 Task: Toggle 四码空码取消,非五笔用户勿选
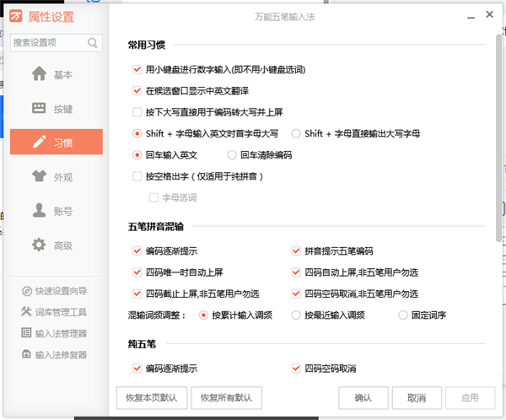296,293
